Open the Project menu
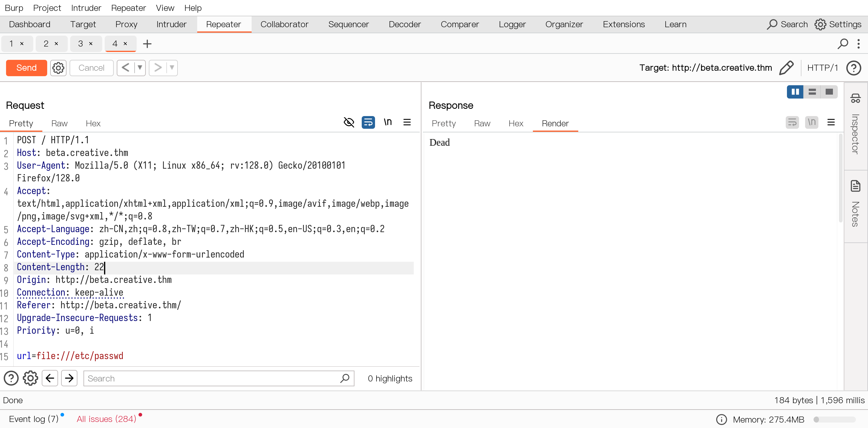 click(47, 8)
